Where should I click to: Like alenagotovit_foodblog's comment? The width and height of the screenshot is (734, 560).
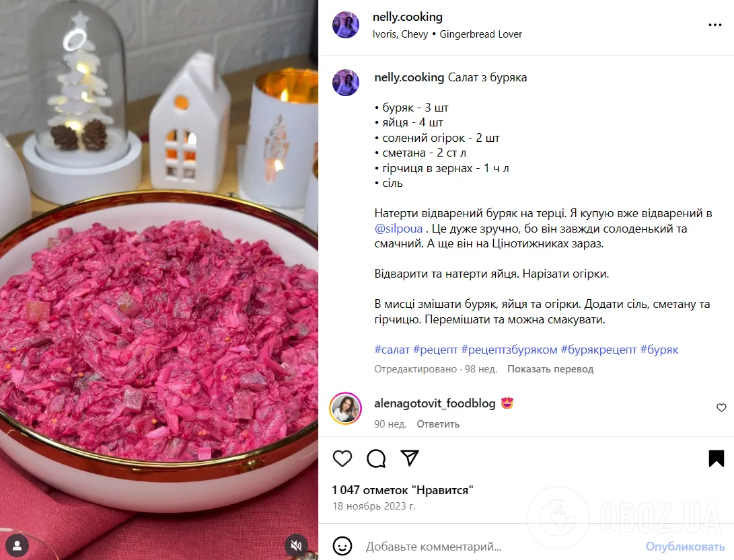(721, 407)
